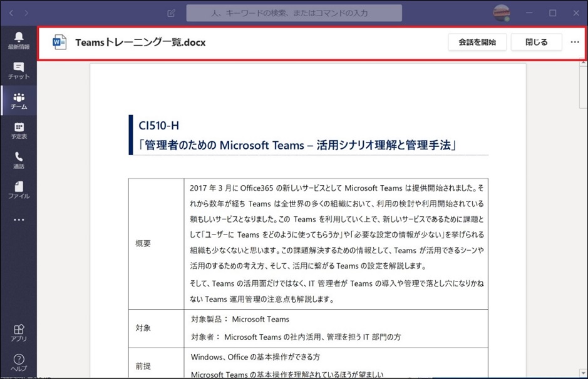This screenshot has width=588, height=379.
Task: Go back with the left arrow
Action: click(x=11, y=13)
